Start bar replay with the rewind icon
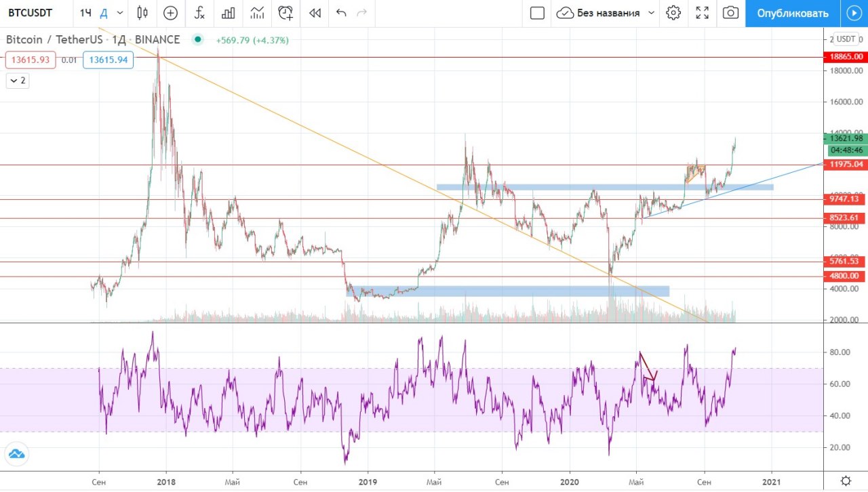Image resolution: width=868 pixels, height=492 pixels. [x=315, y=13]
